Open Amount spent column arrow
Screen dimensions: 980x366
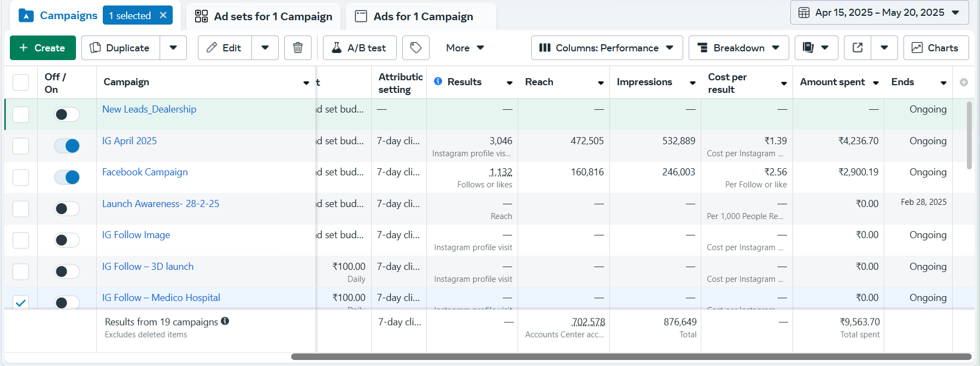(876, 83)
